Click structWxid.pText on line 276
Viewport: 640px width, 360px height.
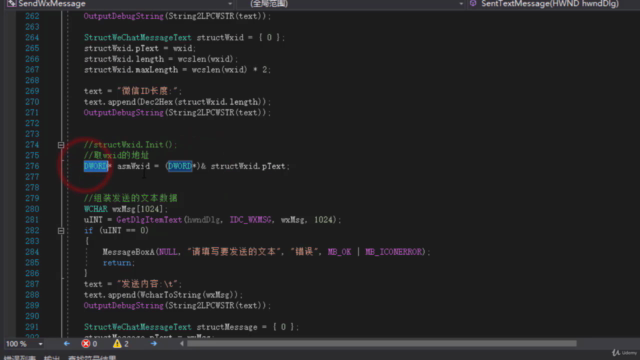coord(248,166)
